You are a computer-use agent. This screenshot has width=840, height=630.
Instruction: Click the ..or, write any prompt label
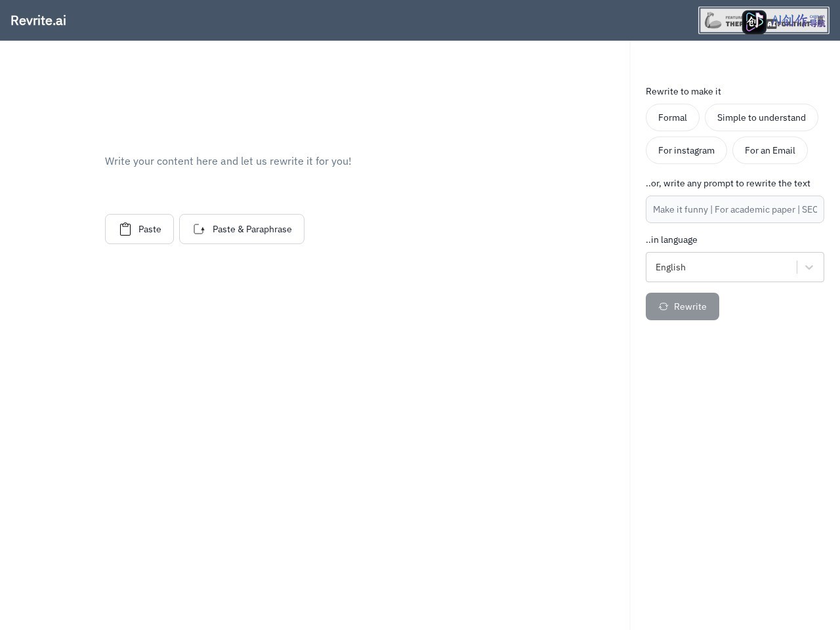(728, 183)
